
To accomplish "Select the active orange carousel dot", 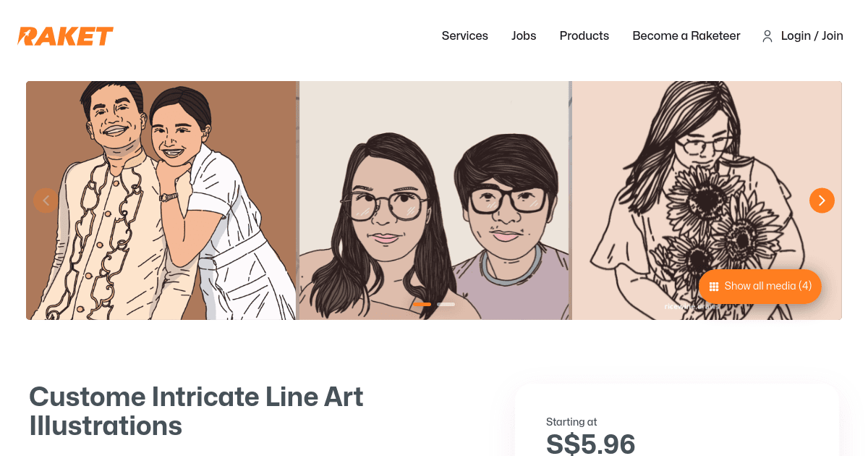I will (422, 305).
